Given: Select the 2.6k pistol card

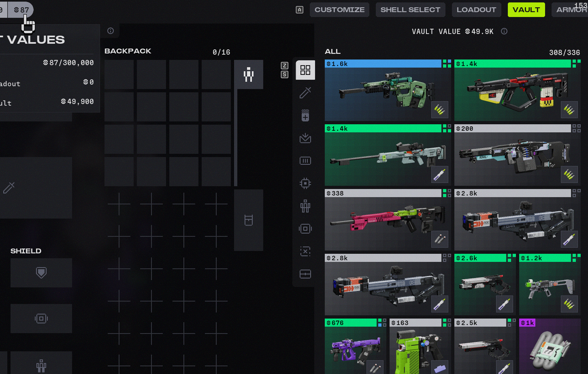Looking at the screenshot, I should pos(485,285).
